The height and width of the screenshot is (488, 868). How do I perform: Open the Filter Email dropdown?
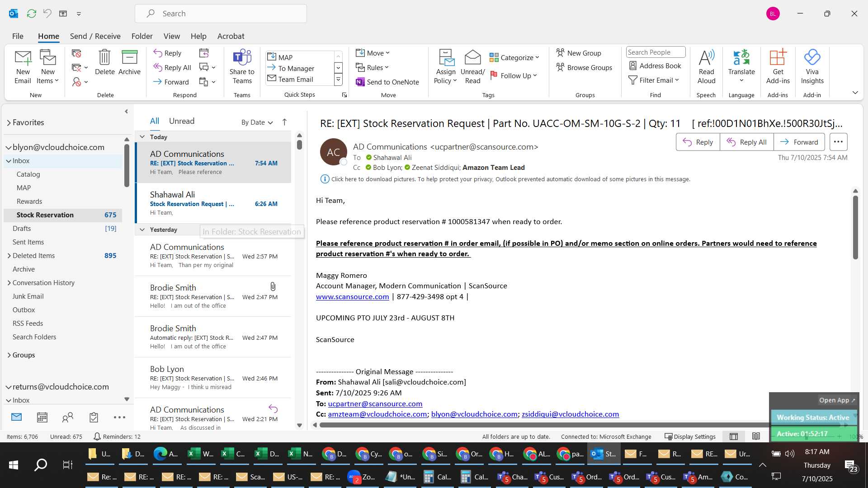[x=654, y=80]
